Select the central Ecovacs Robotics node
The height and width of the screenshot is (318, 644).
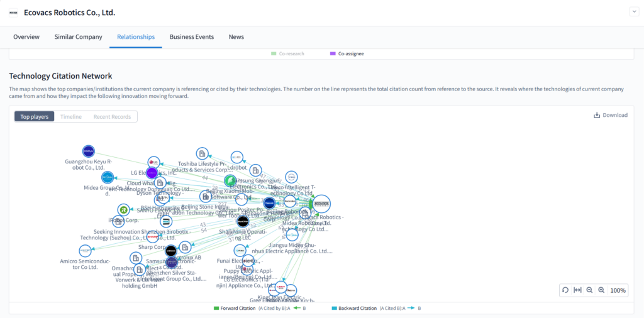click(x=321, y=204)
